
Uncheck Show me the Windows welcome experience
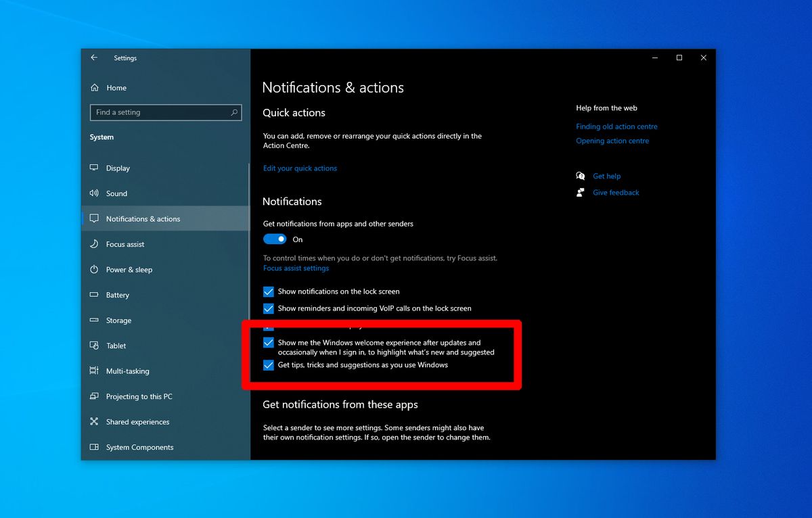[269, 343]
